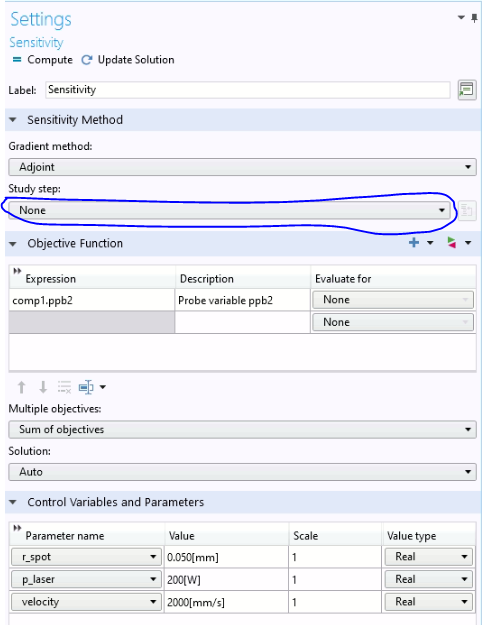Viewport: 482px width, 625px height.
Task: Click the blue plus add objective icon
Action: click(414, 242)
